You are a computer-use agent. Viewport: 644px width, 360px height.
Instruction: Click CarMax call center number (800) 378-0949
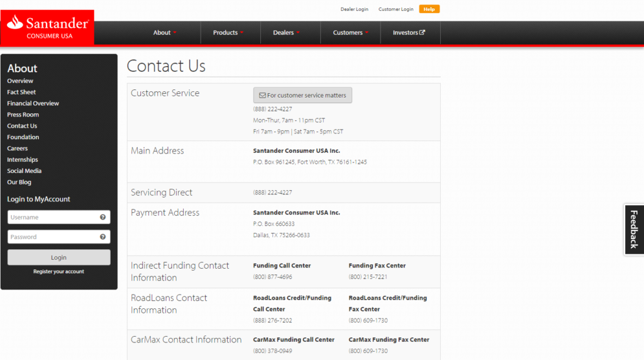coord(273,351)
